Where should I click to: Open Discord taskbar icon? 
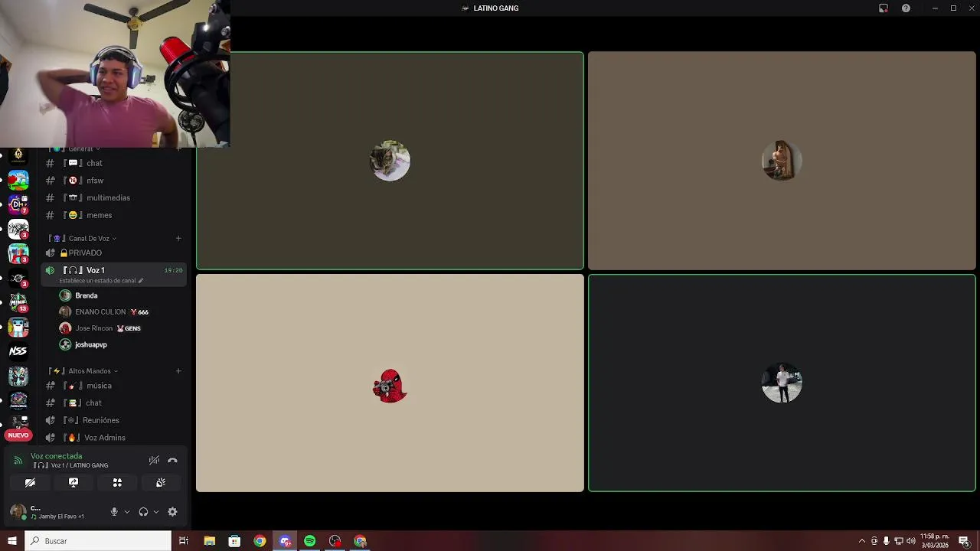[285, 541]
